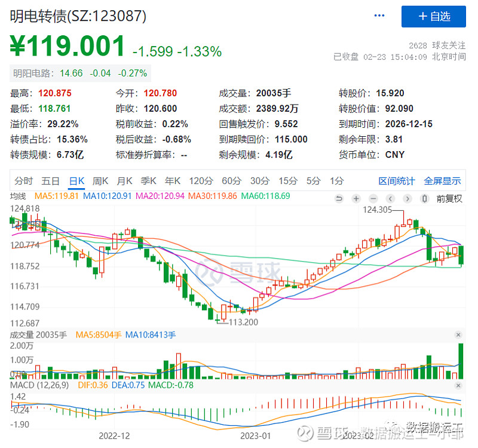Select the 周K chart tab

[100, 181]
